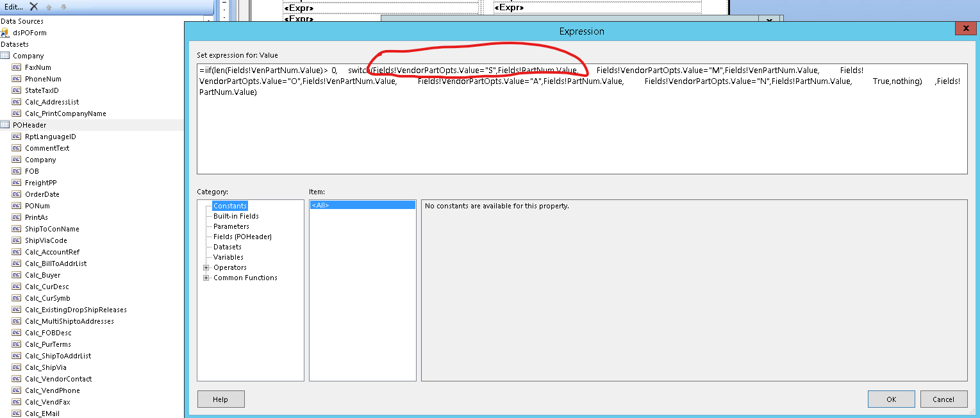This screenshot has width=980, height=418.
Task: Expand the Common Functions category node
Action: (x=206, y=278)
